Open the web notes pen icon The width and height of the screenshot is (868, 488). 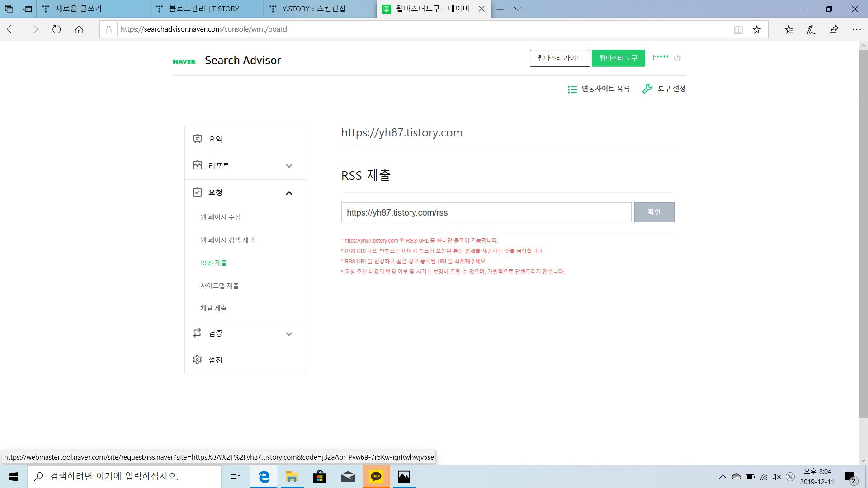click(811, 29)
